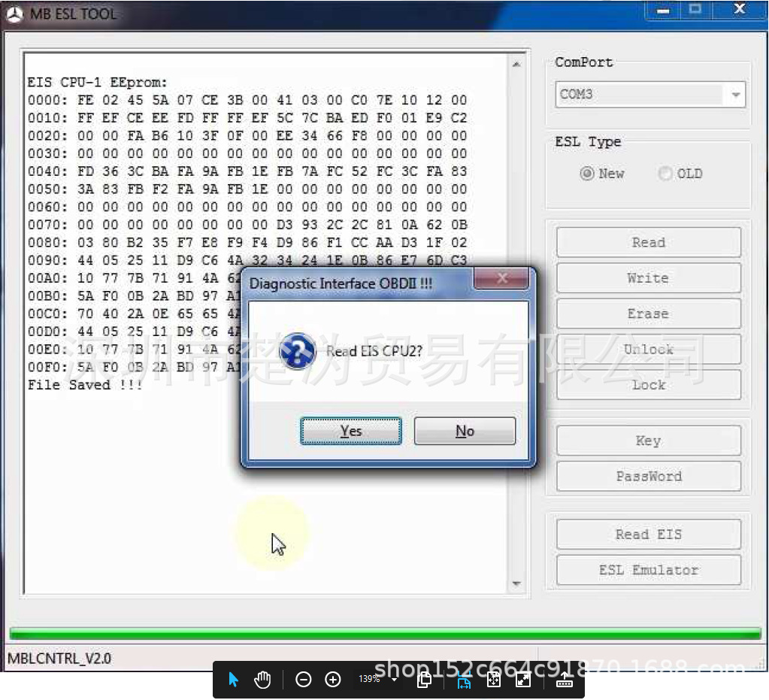
Task: Click the PassWord button
Action: 649,476
